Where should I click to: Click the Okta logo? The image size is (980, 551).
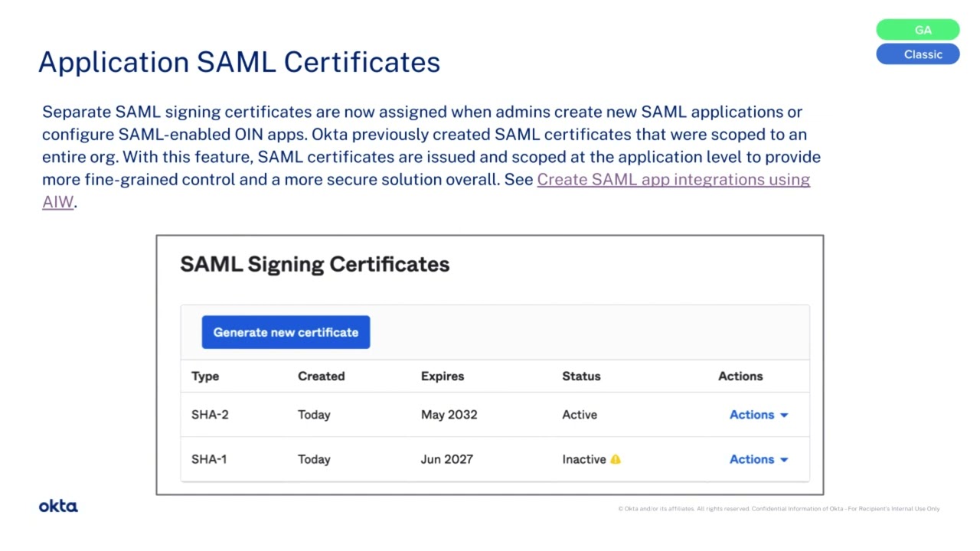click(x=58, y=506)
